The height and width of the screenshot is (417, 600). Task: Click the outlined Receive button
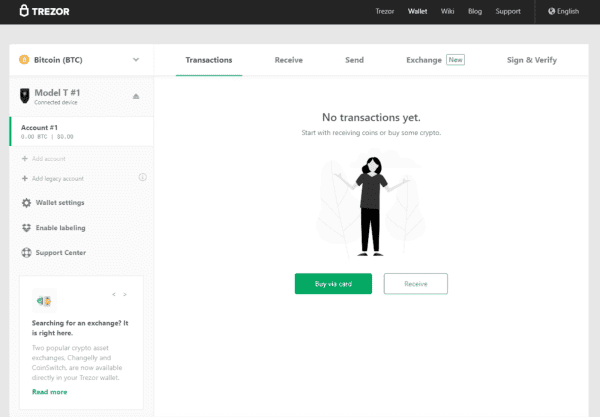click(x=416, y=283)
